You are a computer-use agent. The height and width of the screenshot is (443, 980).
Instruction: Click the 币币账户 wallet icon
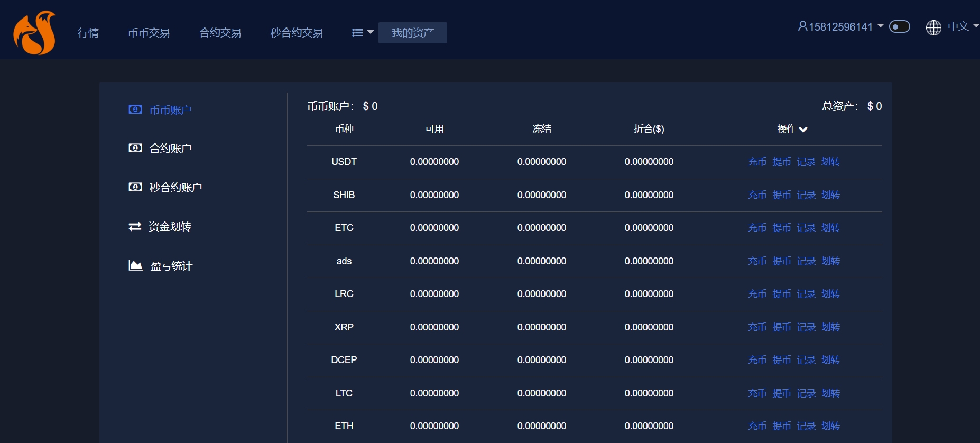(135, 109)
